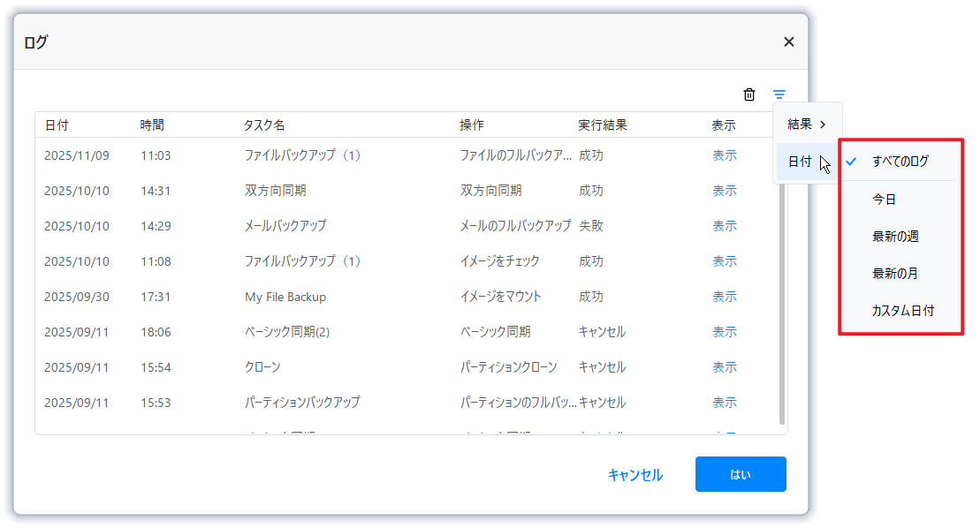Click the 日付 column header
The width and height of the screenshot is (980, 528).
pyautogui.click(x=57, y=125)
